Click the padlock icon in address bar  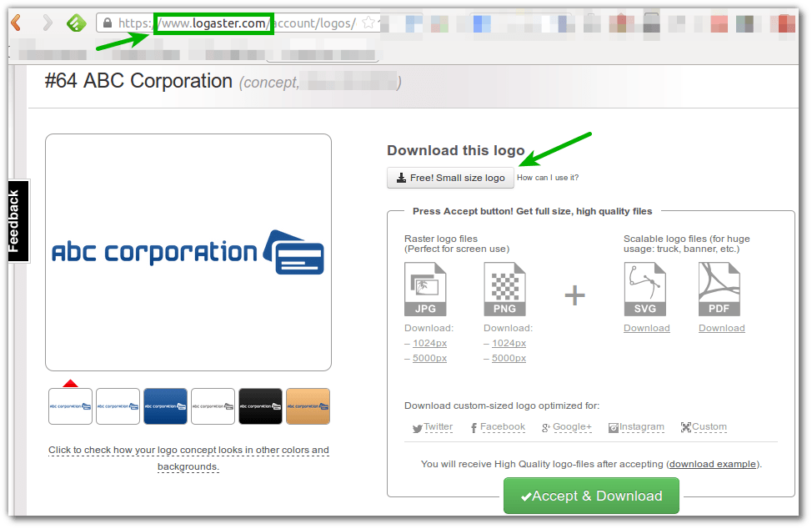108,23
